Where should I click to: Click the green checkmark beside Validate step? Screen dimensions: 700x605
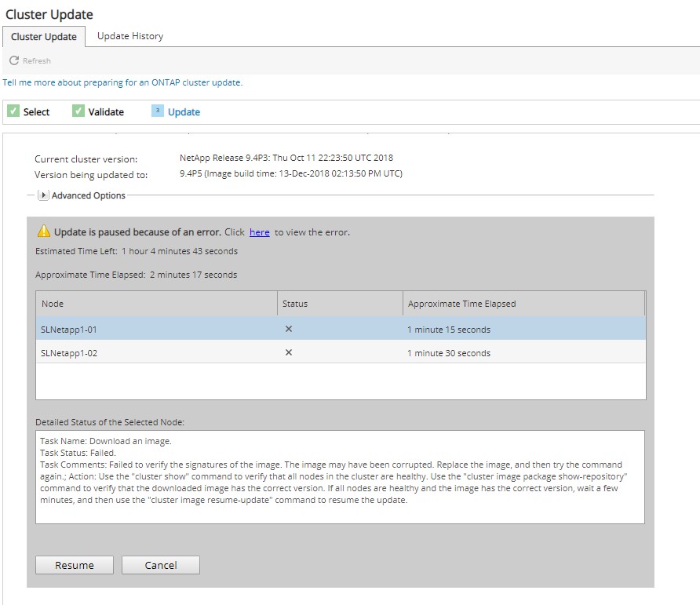(78, 111)
